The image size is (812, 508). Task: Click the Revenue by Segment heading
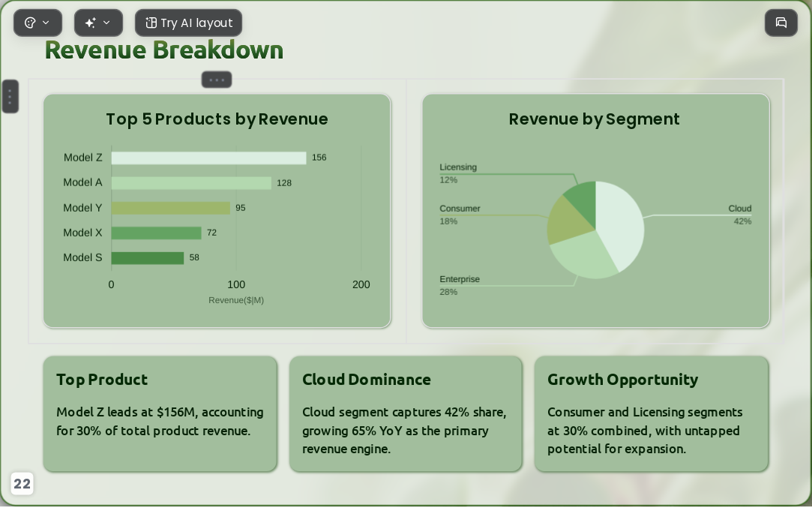[x=594, y=119]
